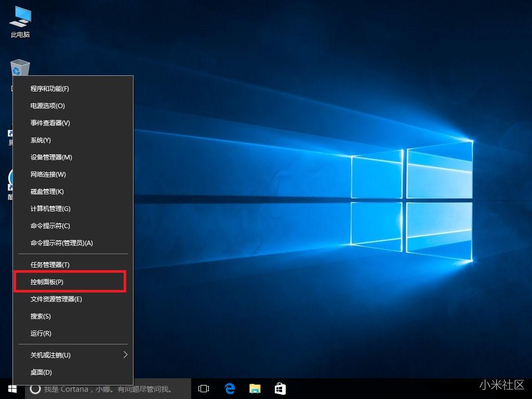Launch Microsoft Edge from the taskbar
The height and width of the screenshot is (399, 532).
click(230, 389)
